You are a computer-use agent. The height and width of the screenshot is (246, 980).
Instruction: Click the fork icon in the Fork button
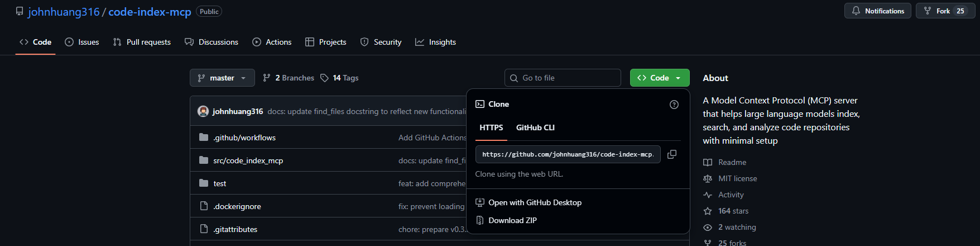pyautogui.click(x=928, y=11)
